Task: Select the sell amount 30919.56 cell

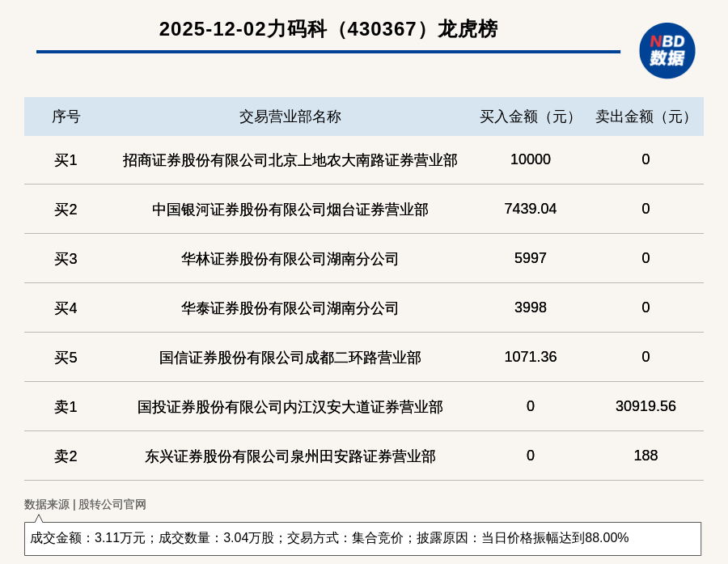Action: 645,406
